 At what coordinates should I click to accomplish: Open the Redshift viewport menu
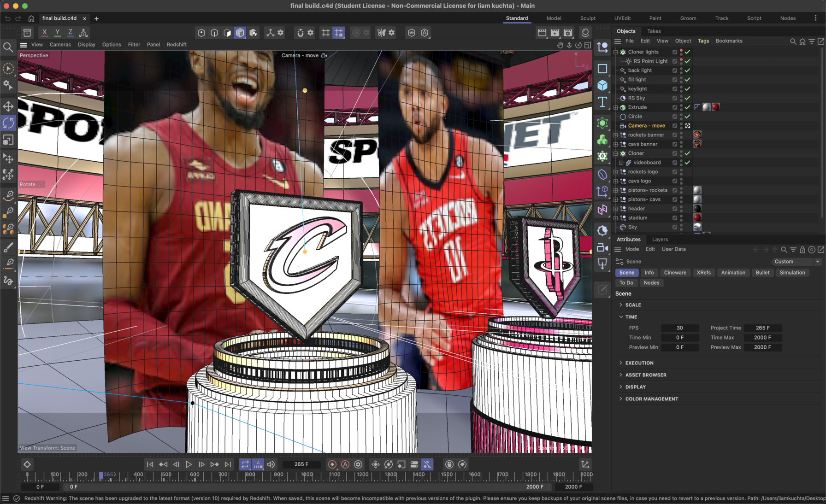[177, 45]
